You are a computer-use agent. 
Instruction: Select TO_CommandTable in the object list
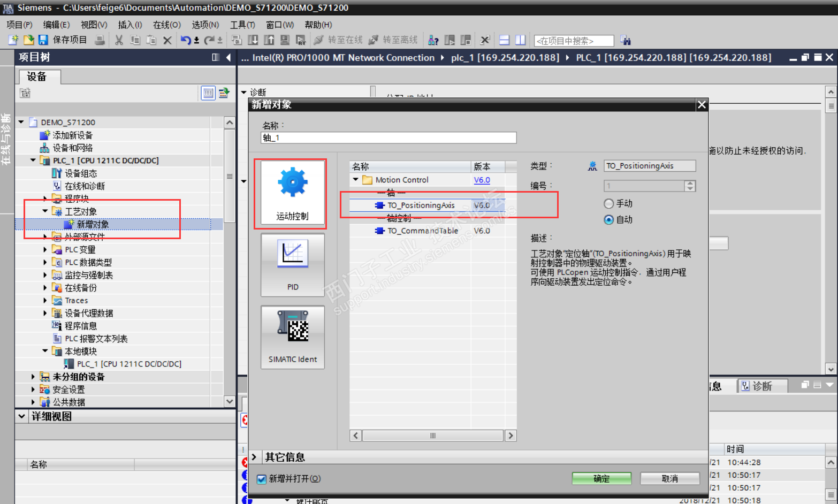(423, 231)
